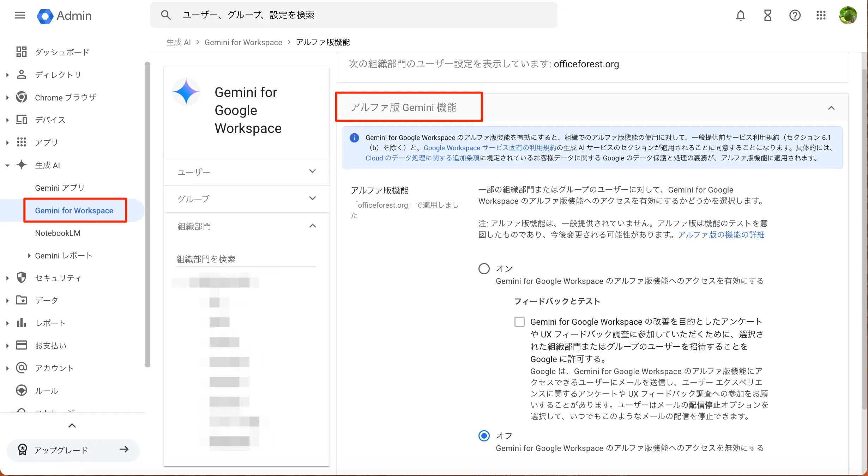This screenshot has width=868, height=476.
Task: Select Gemini for Workspace menu item
Action: [74, 210]
